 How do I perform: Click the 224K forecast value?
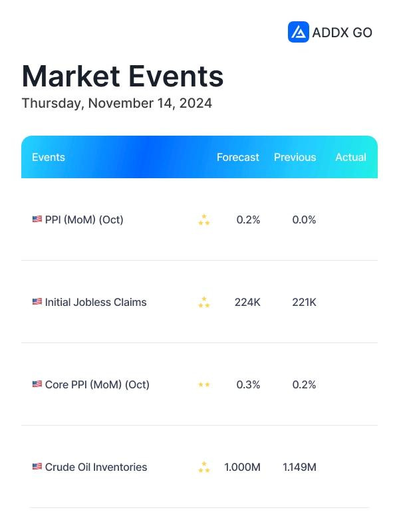[247, 302]
